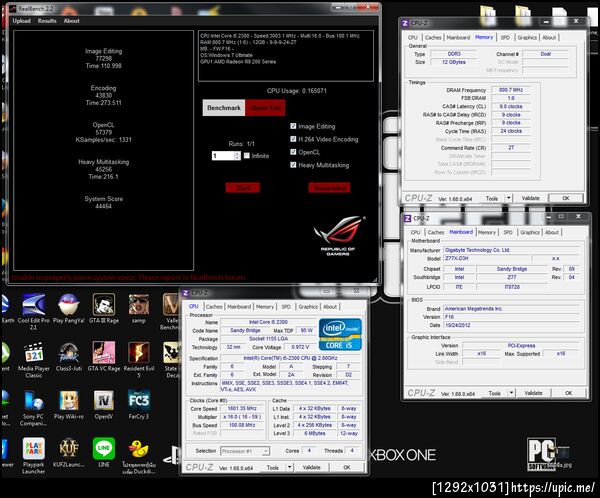Click the ROG Republic of Gamers logo
The image size is (600, 498).
[x=338, y=235]
